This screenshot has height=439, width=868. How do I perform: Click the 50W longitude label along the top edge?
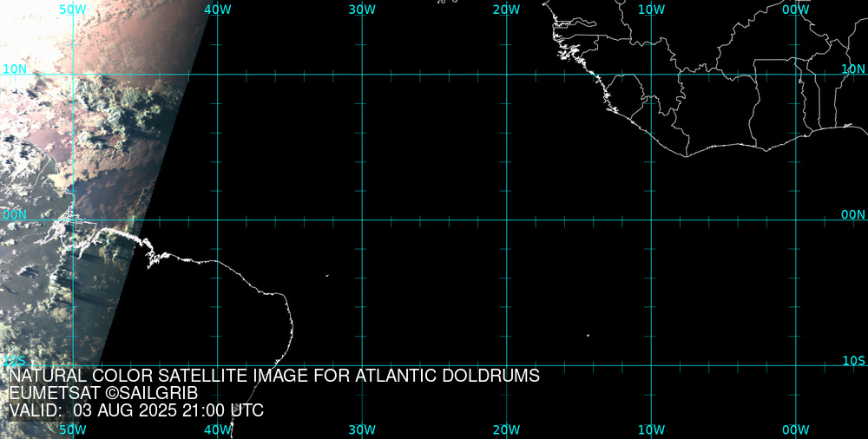[73, 10]
